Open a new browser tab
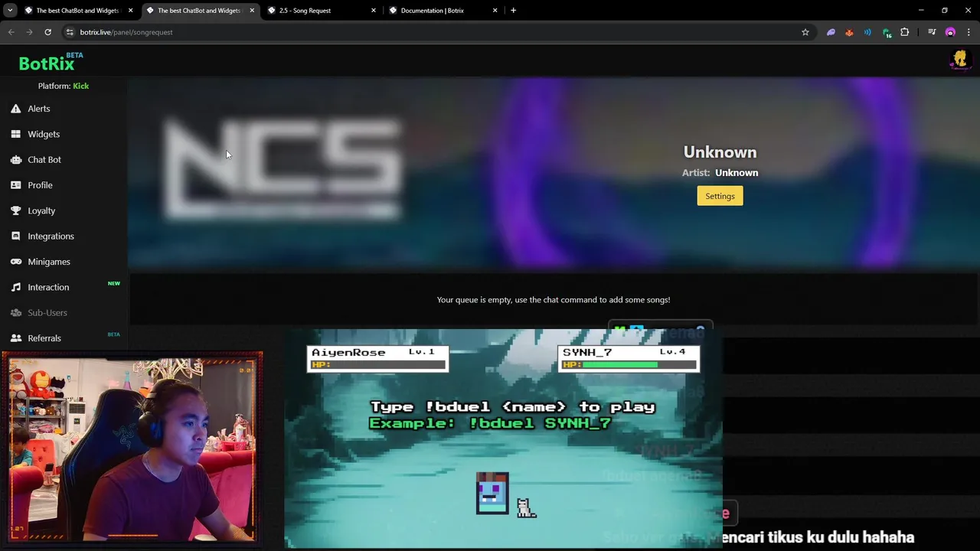The image size is (980, 551). [513, 11]
